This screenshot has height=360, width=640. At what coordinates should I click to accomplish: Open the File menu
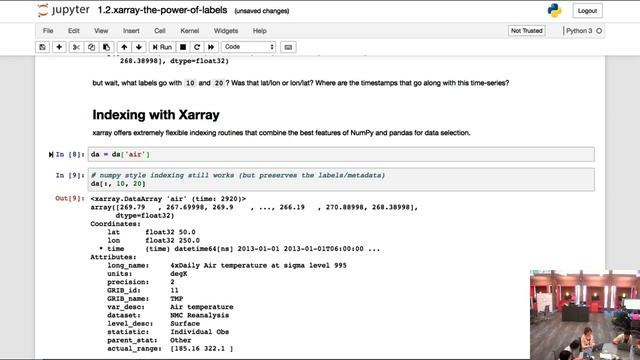point(48,31)
